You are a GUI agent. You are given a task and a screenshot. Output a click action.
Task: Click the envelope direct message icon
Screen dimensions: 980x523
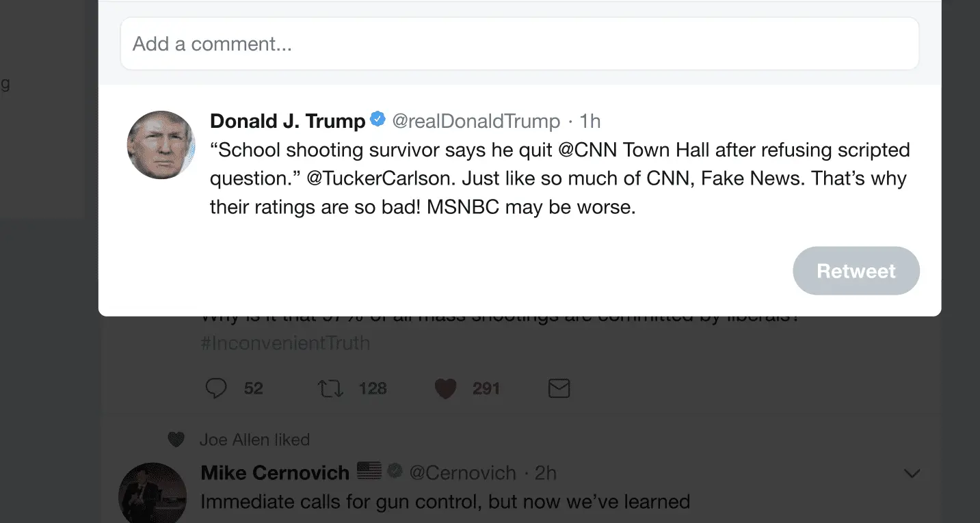(559, 389)
